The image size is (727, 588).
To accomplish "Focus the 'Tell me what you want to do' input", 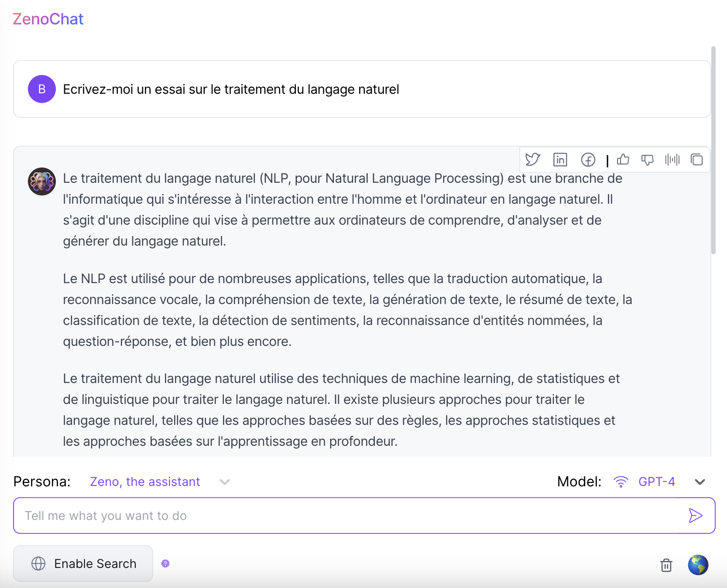I will [364, 516].
